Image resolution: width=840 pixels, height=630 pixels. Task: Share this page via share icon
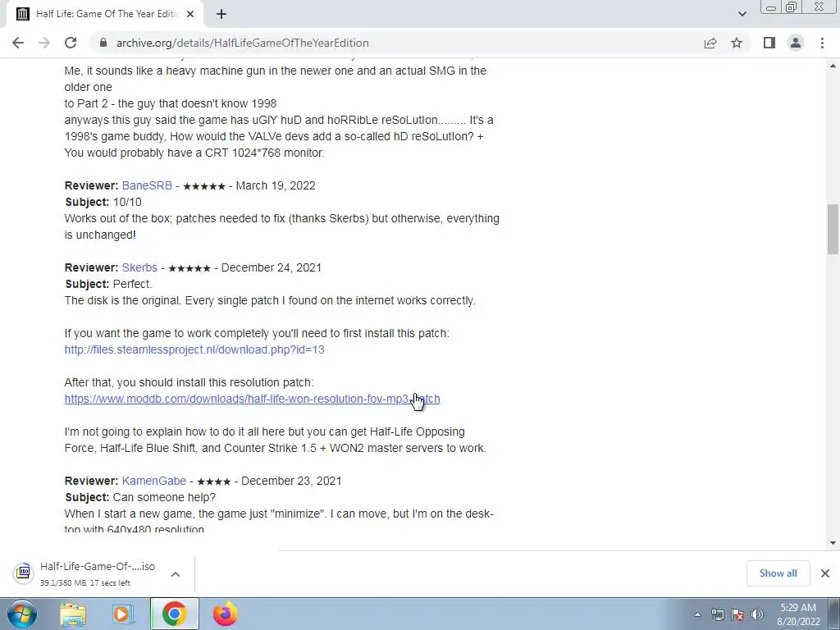[710, 43]
